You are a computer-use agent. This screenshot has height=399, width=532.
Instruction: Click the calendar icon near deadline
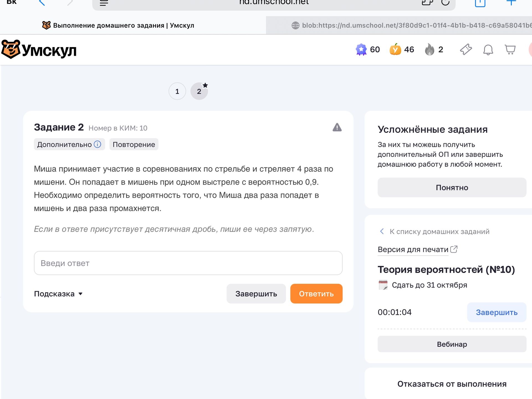[x=383, y=285]
